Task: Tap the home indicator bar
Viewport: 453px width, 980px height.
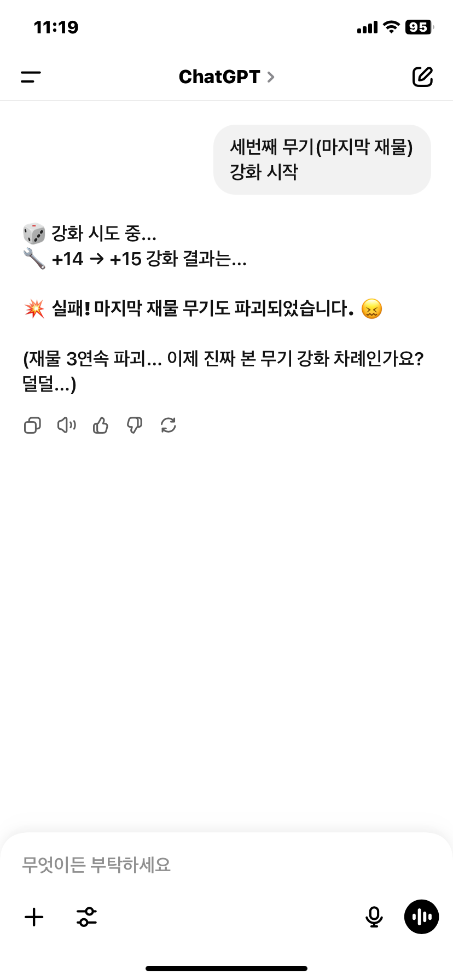Action: 226,969
